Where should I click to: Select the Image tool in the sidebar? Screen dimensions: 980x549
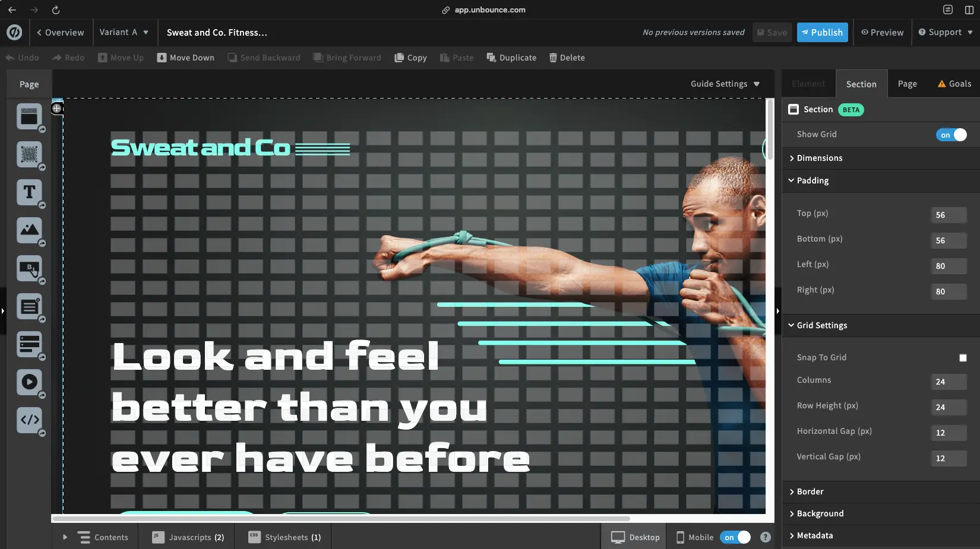[29, 231]
